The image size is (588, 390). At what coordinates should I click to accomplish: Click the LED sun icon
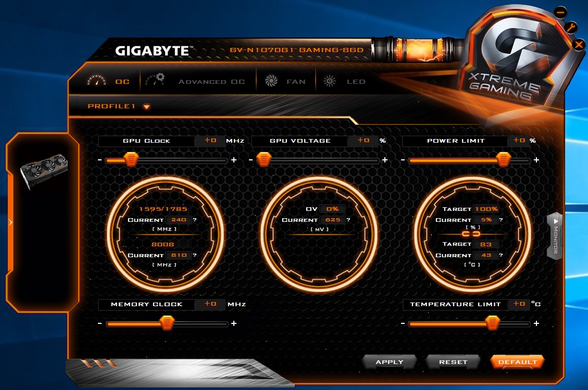[330, 81]
